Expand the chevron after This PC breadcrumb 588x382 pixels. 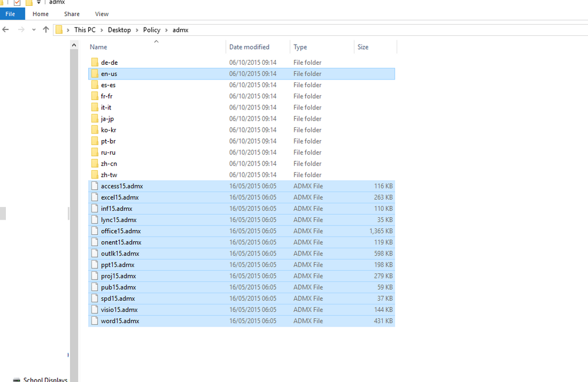pyautogui.click(x=102, y=30)
